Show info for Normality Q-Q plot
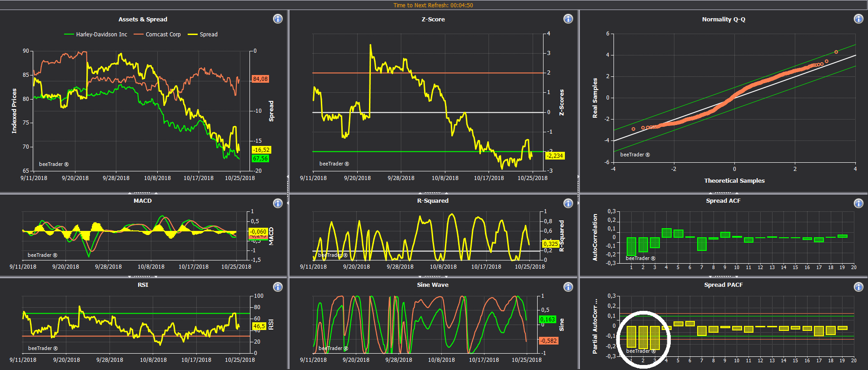 coord(858,19)
